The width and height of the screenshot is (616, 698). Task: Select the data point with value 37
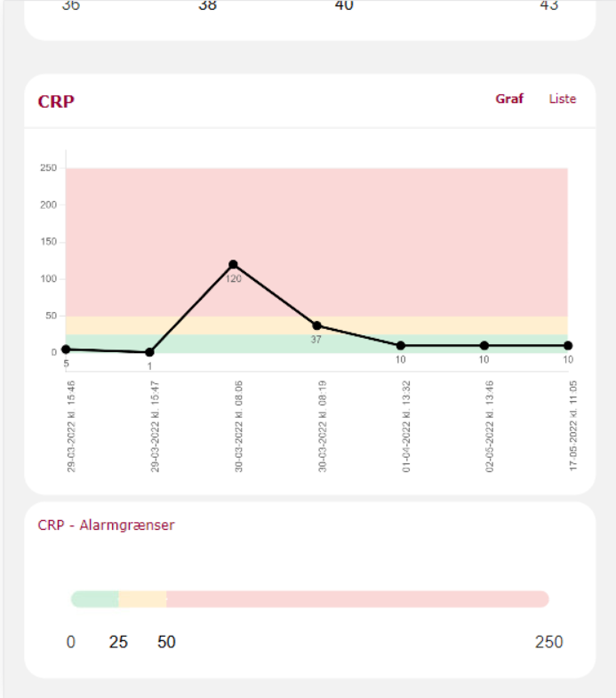tap(316, 325)
